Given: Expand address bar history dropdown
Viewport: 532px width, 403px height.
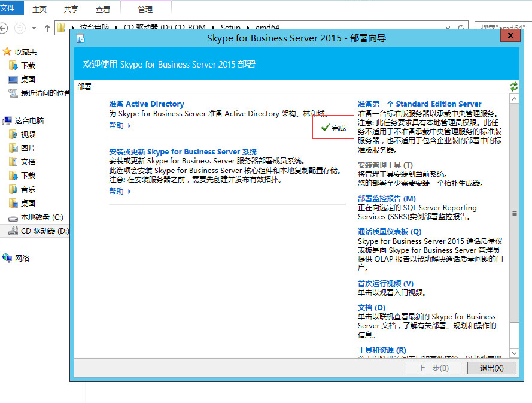Looking at the screenshot, I should pyautogui.click(x=448, y=28).
